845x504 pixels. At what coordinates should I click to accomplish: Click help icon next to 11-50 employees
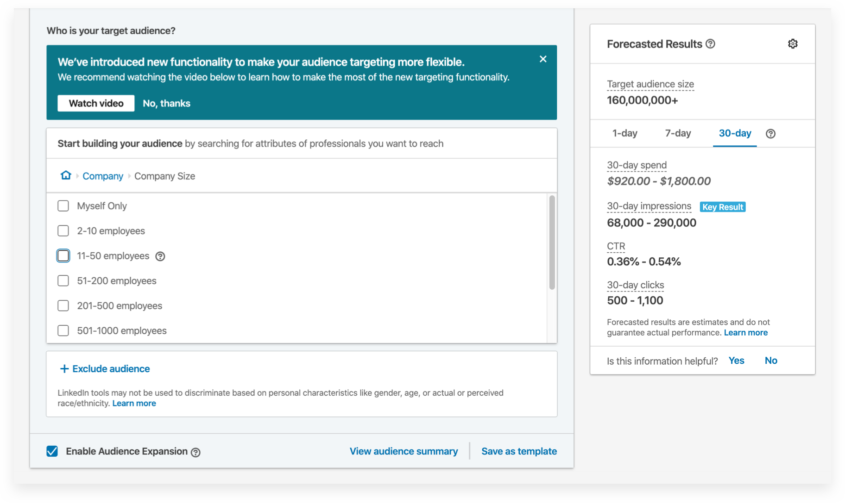pos(160,256)
